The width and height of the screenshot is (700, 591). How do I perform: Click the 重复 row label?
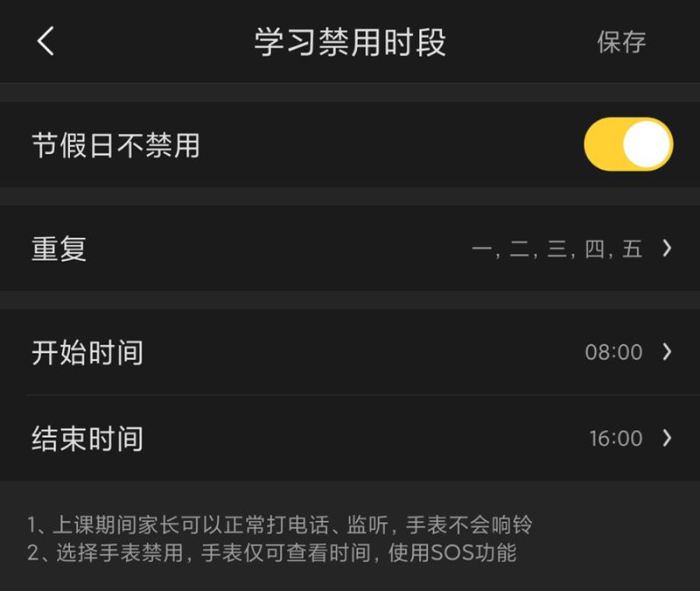(59, 250)
